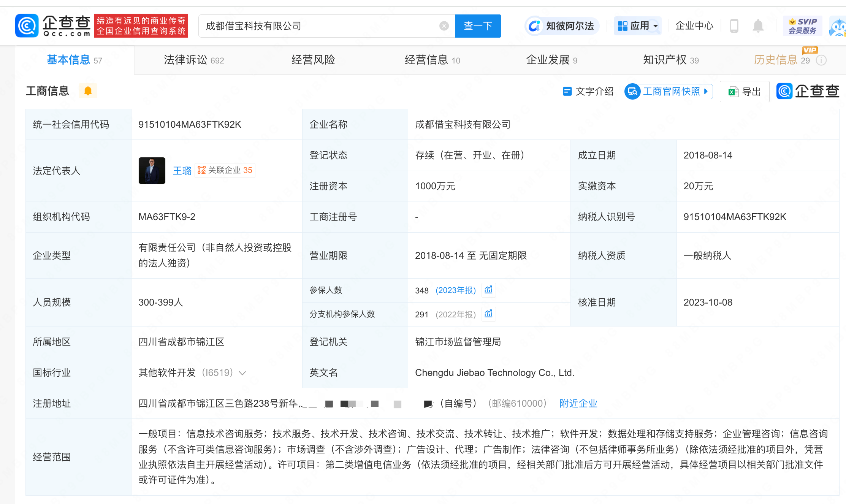
Task: Click the legal representative photo thumbnail
Action: (x=152, y=171)
